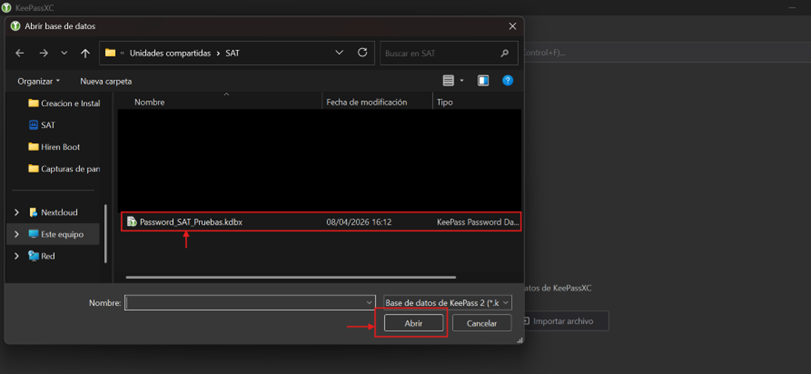Click the 'Buscar en SAT' search field

[x=449, y=53]
